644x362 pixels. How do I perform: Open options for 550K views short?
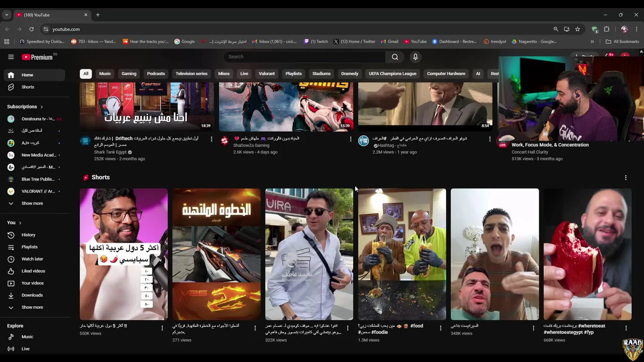[162, 328]
